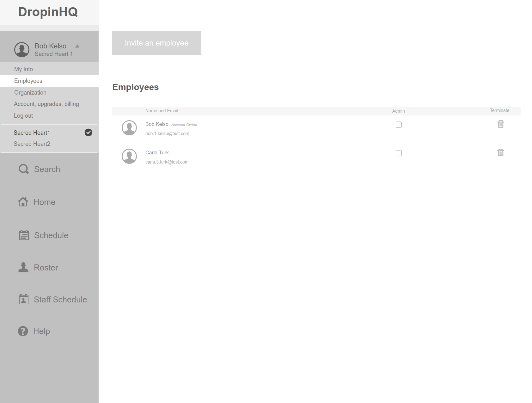Toggle Admin checkbox for Bob Kelso
This screenshot has width=532, height=403.
[x=399, y=125]
